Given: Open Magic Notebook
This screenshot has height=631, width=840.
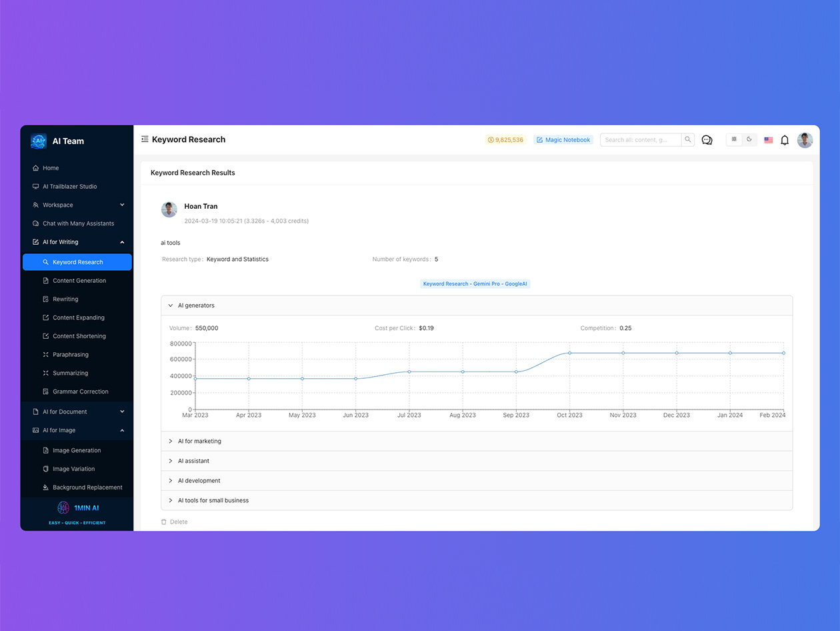Looking at the screenshot, I should [x=563, y=139].
